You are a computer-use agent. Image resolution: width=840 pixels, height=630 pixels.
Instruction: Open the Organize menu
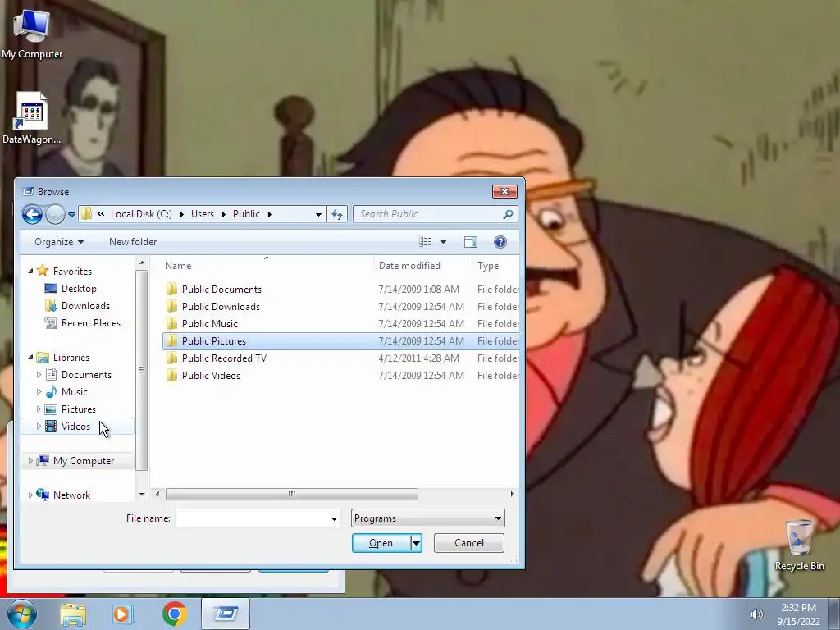tap(59, 242)
